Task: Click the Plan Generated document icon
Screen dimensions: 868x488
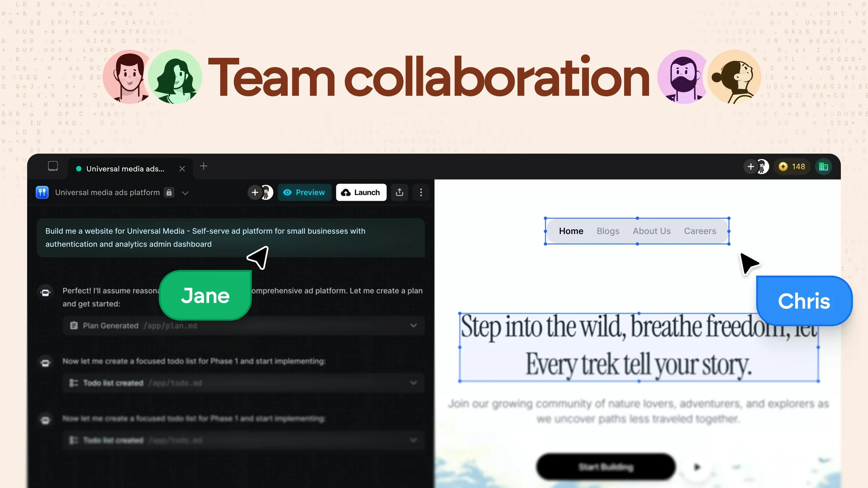Action: [74, 326]
